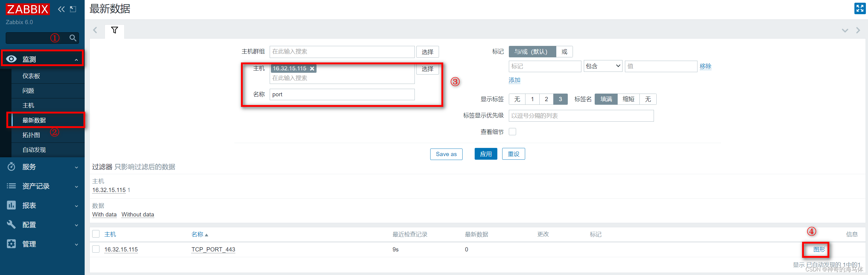This screenshot has height=275, width=868.
Task: Open the 图形 link for TCP_PORT_443
Action: 819,249
